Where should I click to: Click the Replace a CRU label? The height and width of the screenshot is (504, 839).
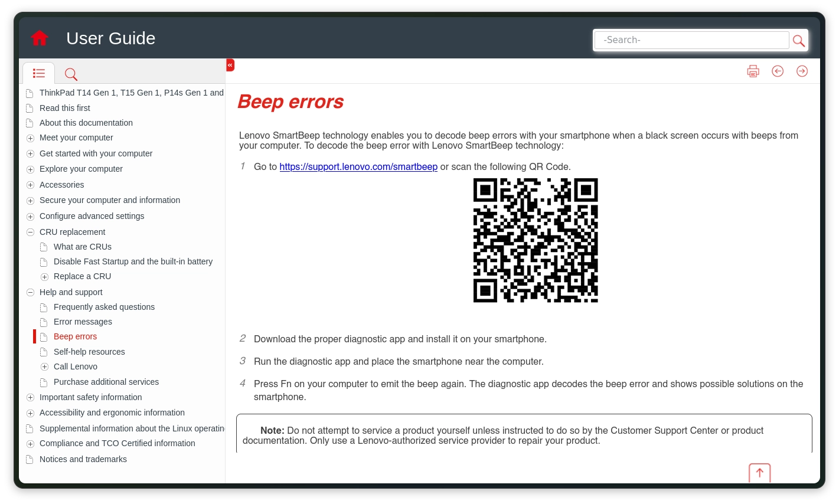(x=82, y=276)
